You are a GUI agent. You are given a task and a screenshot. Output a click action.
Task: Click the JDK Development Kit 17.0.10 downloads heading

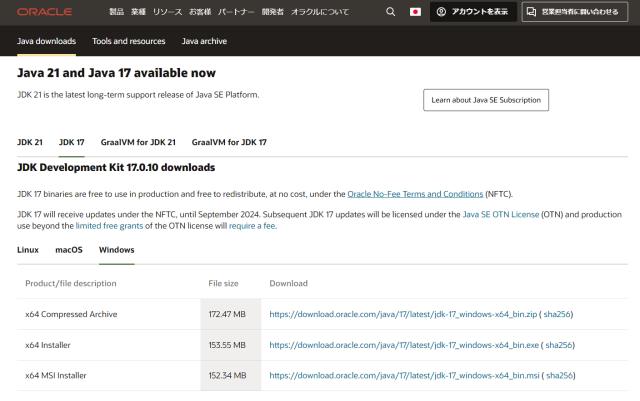coord(116,167)
